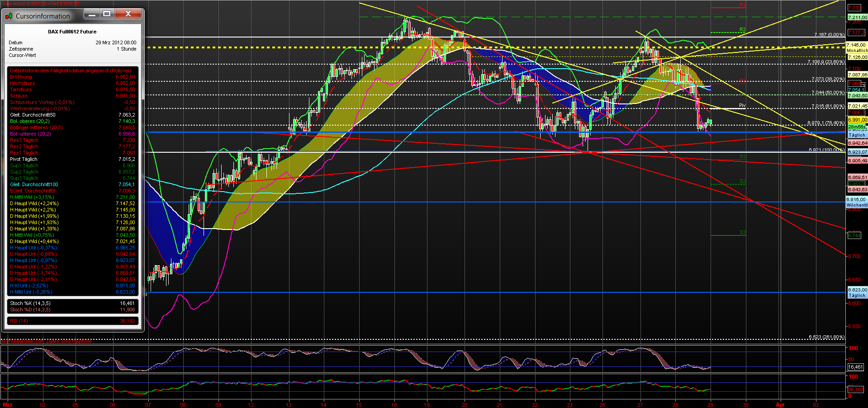
Task: Select the 'Sup1 Täglich' row
Action: click(72, 165)
